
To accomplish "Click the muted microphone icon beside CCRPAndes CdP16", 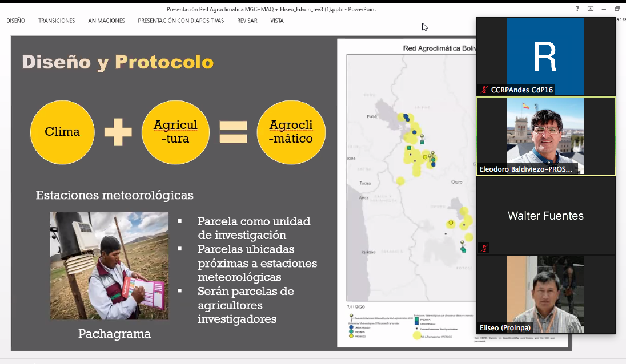I will (484, 90).
